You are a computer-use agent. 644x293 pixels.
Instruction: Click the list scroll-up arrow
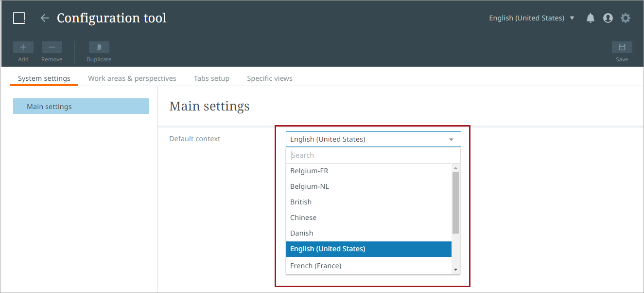tap(455, 168)
